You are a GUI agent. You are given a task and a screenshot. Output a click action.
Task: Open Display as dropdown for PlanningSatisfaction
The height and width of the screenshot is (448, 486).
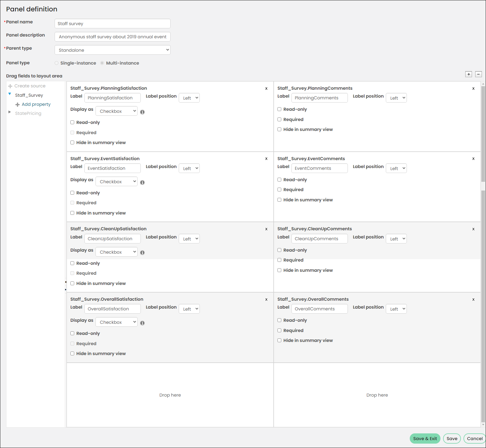click(x=117, y=111)
